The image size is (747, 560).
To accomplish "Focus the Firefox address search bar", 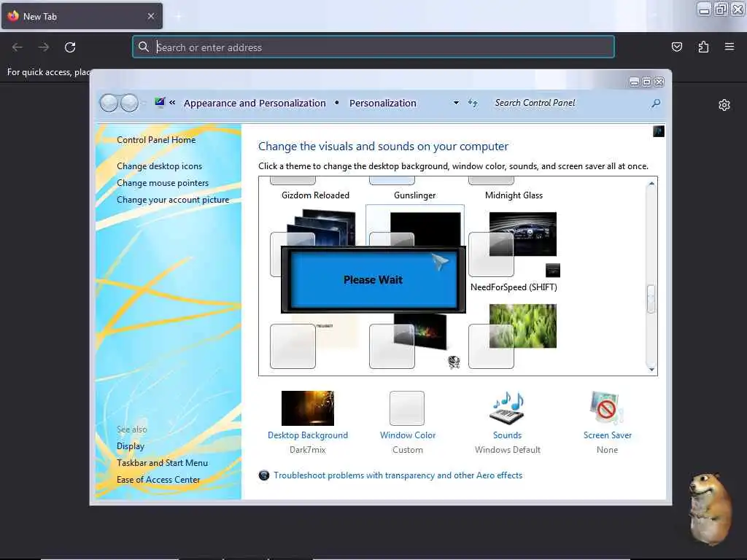I will (x=373, y=47).
